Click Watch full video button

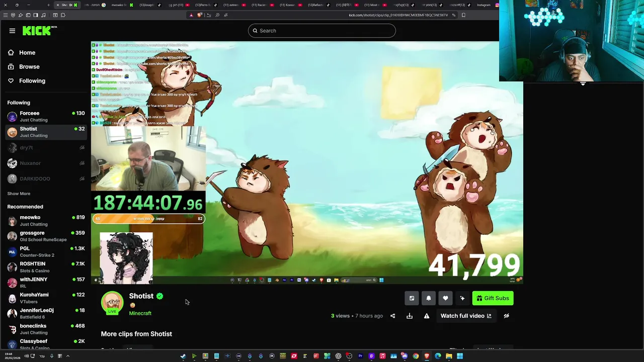click(466, 316)
